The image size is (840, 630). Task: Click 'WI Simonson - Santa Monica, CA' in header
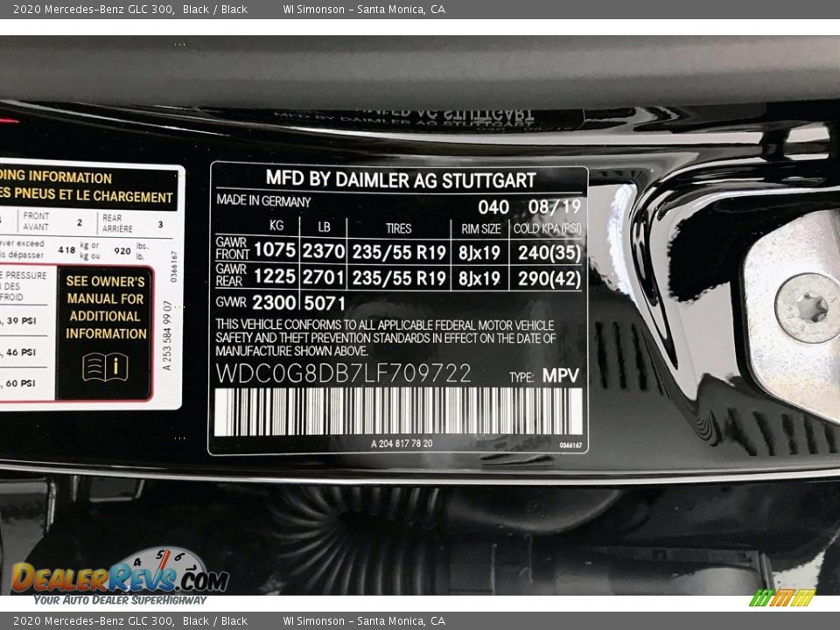click(364, 10)
